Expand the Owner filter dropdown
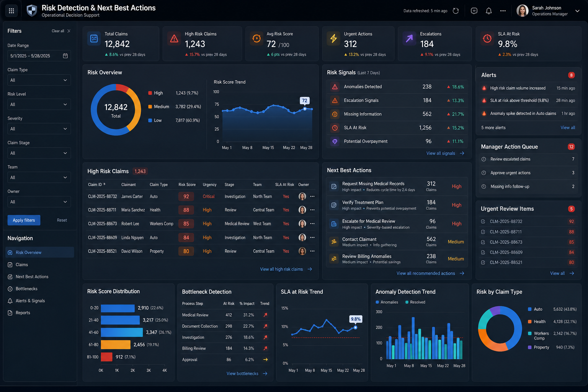588x392 pixels. pyautogui.click(x=39, y=202)
